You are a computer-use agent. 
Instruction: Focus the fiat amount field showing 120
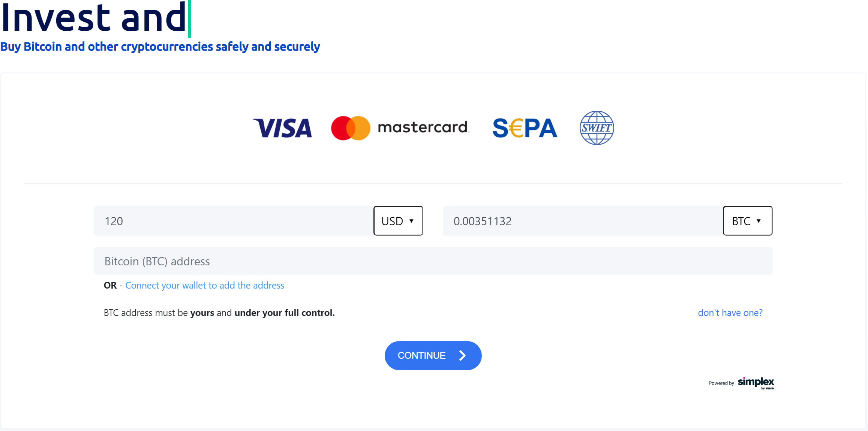(234, 221)
